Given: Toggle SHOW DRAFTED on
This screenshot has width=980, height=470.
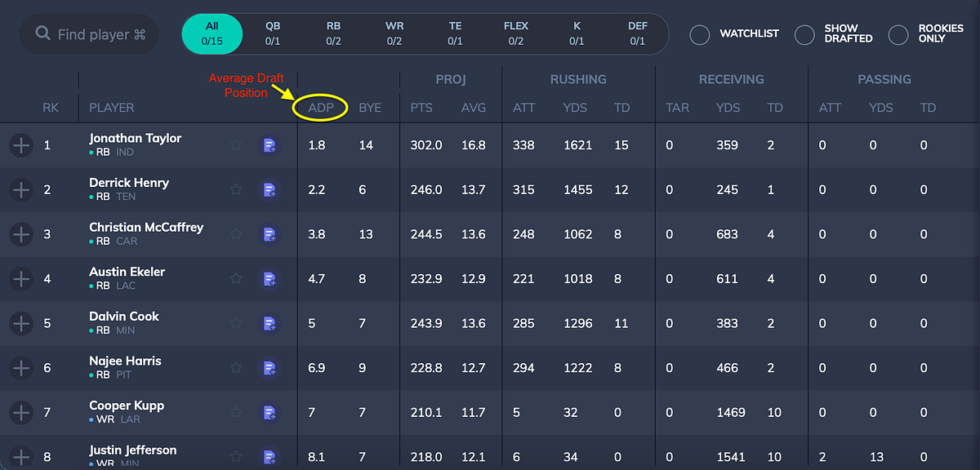Looking at the screenshot, I should pos(804,34).
